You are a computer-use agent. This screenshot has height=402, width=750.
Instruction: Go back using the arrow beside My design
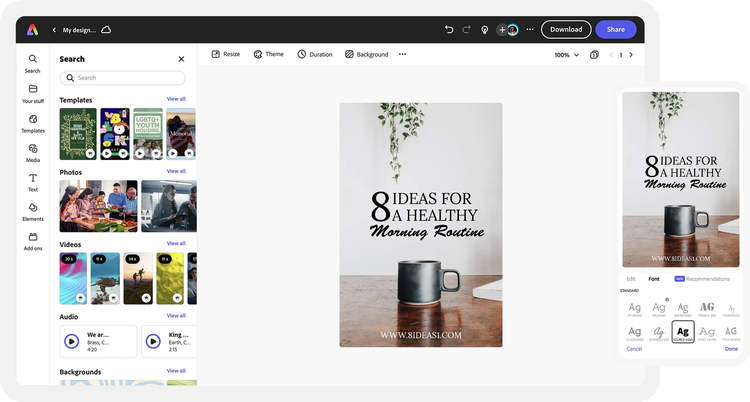(x=54, y=30)
